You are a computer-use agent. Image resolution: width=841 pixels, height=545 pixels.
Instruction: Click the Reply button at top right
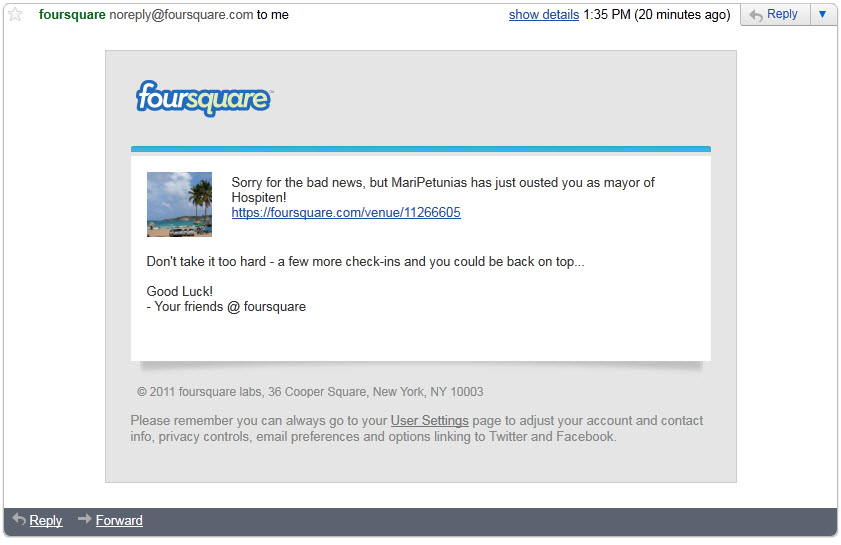pos(775,14)
